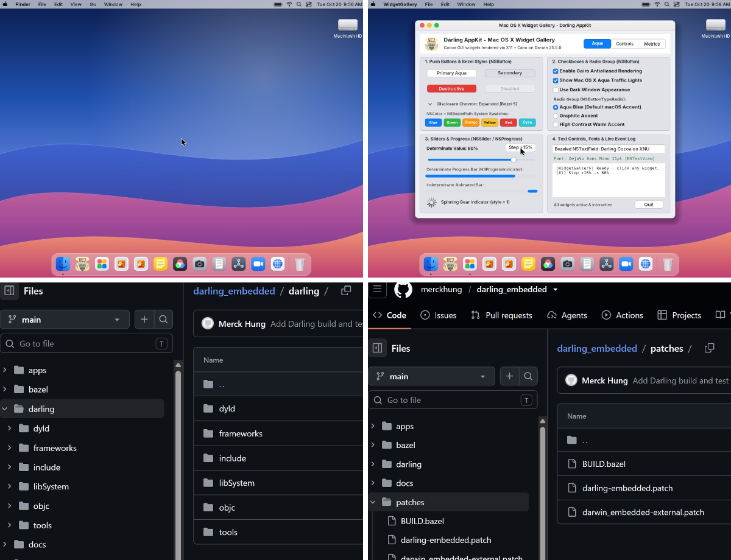The width and height of the screenshot is (731, 560).
Task: Open Launchpad from the Finder-only desktop's dock
Action: (102, 264)
